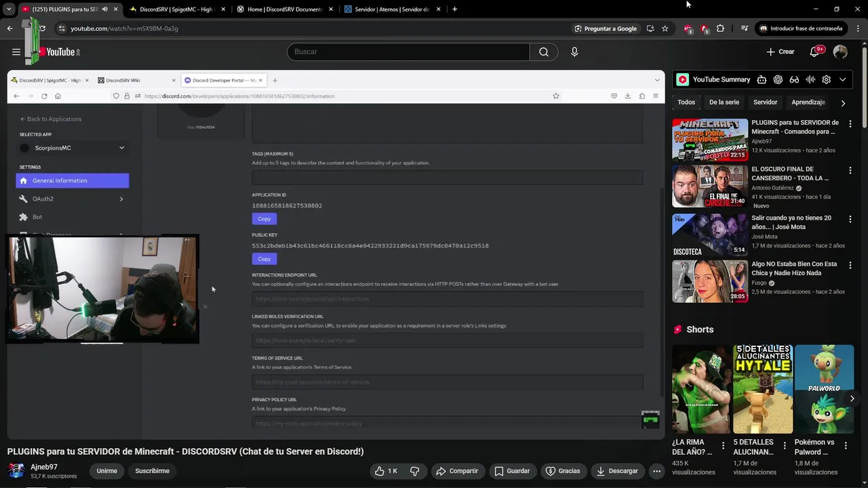Expand the YouTube Summary panel chevron

[x=842, y=79]
